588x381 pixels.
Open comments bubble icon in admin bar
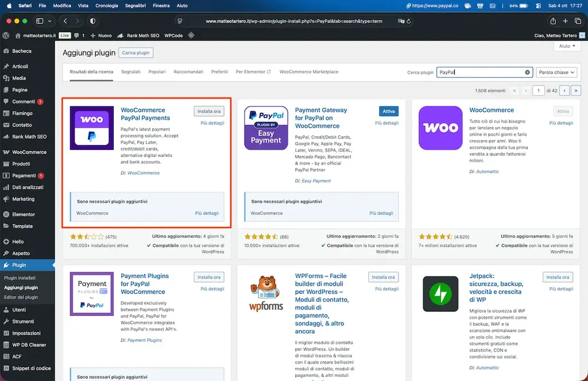77,35
